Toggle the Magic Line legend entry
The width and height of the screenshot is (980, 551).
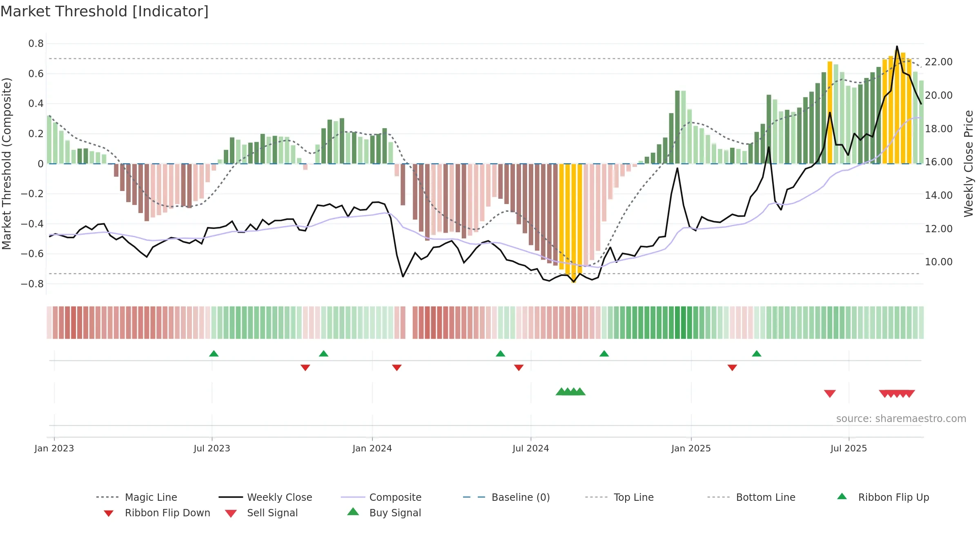tap(136, 497)
